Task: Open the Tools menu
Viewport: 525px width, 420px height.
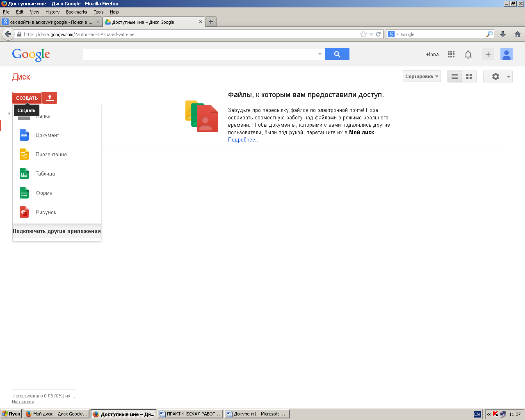Action: point(98,12)
